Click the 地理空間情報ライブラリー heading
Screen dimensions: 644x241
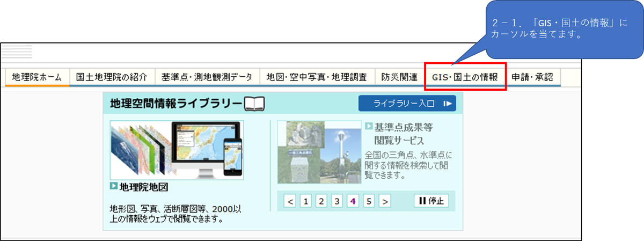coord(176,104)
